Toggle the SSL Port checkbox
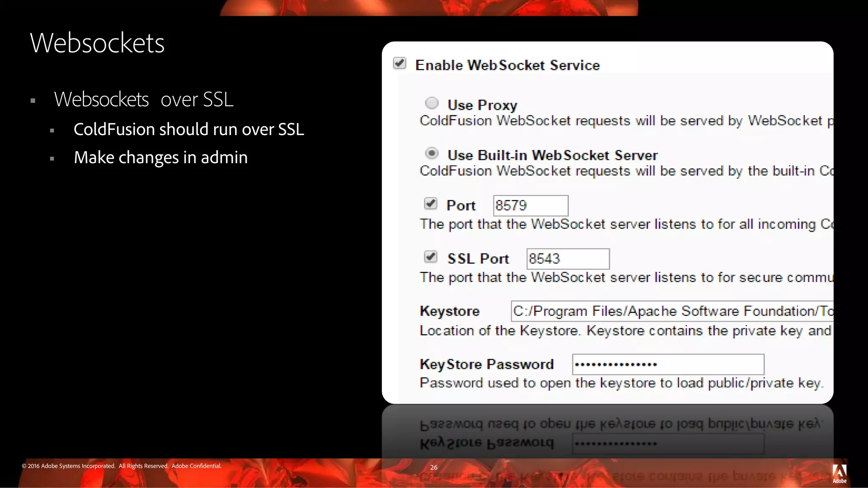 [x=431, y=257]
